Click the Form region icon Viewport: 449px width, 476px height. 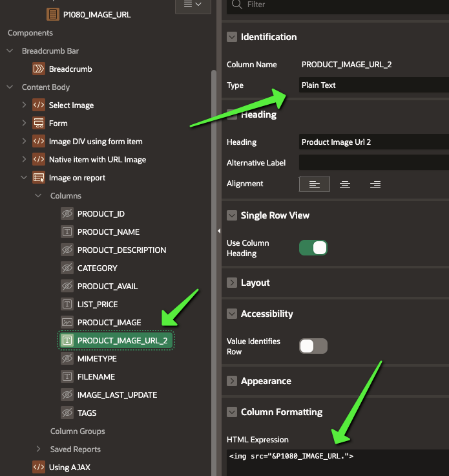click(39, 124)
